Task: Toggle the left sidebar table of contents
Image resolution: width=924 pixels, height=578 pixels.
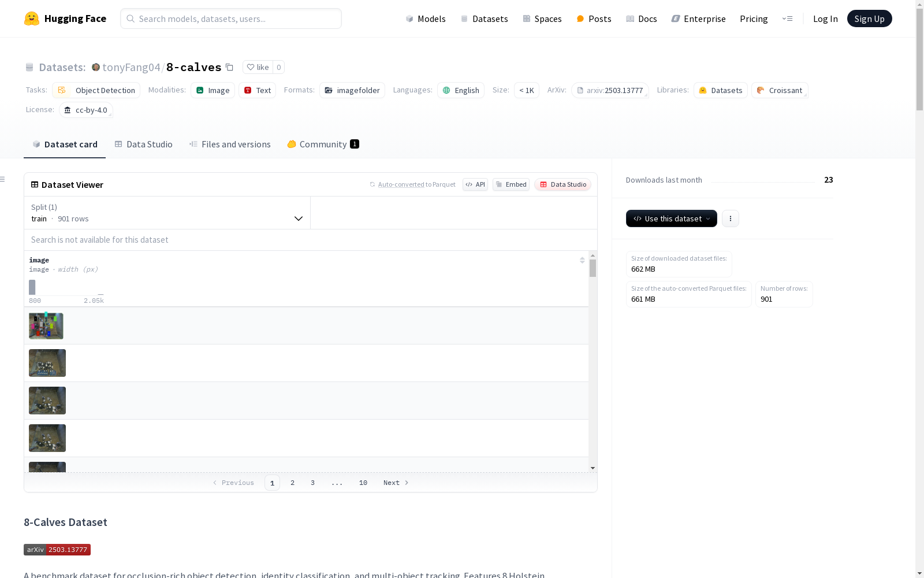Action: pos(3,179)
